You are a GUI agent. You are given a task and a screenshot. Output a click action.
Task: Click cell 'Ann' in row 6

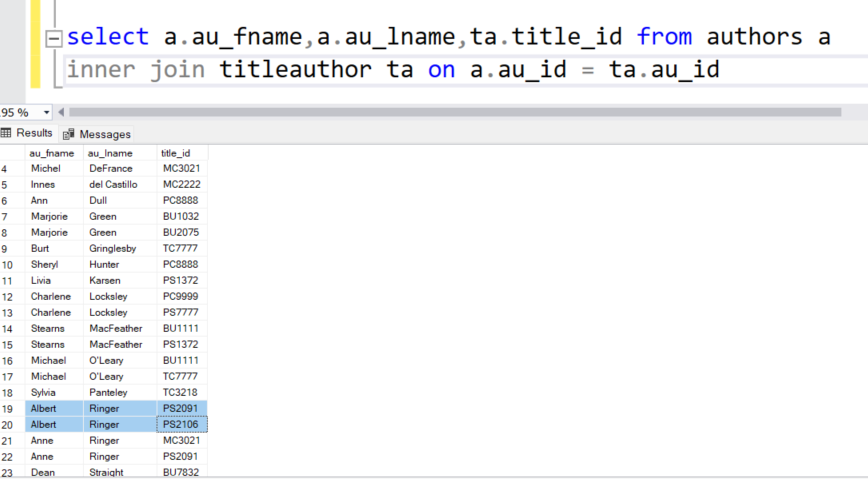54,200
